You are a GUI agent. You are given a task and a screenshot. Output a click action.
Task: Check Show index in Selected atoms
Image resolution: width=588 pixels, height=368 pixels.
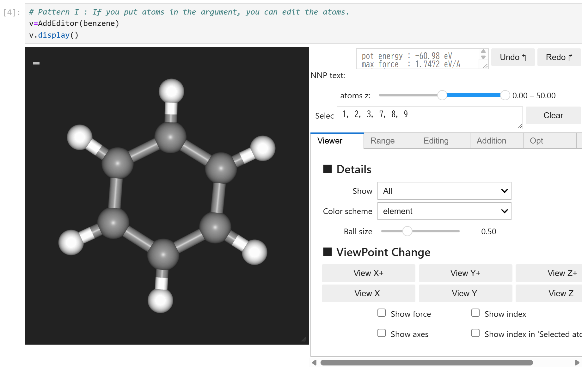[475, 333]
